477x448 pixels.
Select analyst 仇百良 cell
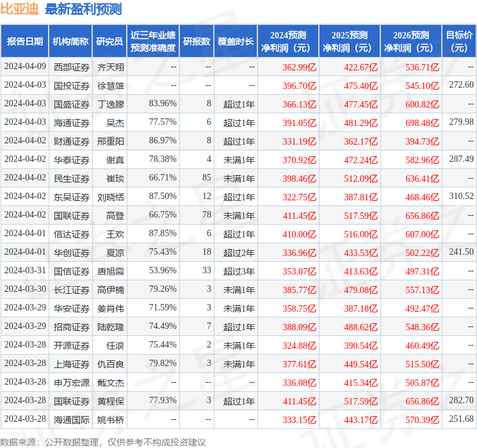pos(110,364)
